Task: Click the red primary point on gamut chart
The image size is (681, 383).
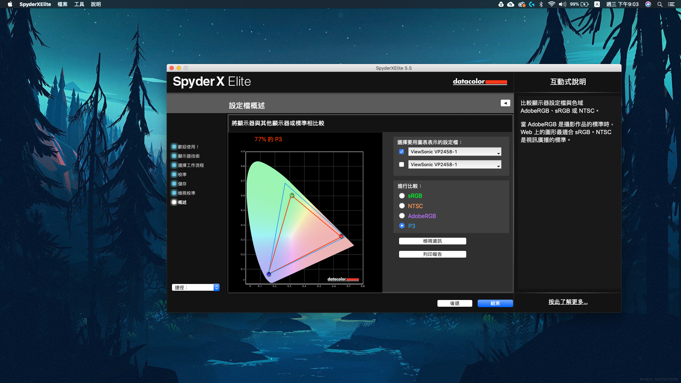Action: tap(341, 237)
